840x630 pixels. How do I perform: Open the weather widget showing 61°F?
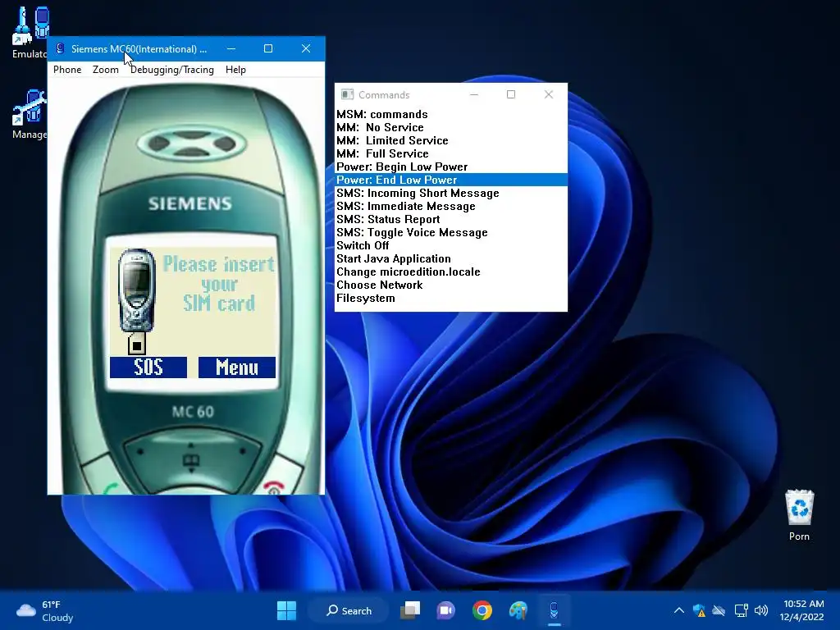pyautogui.click(x=45, y=610)
